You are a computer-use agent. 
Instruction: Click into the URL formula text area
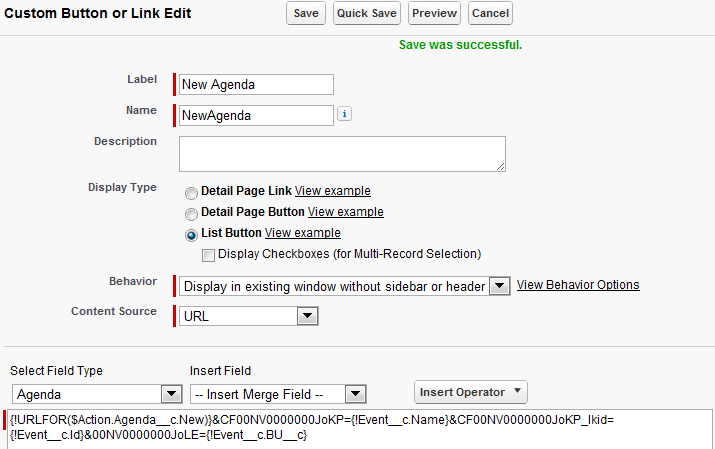(x=360, y=429)
